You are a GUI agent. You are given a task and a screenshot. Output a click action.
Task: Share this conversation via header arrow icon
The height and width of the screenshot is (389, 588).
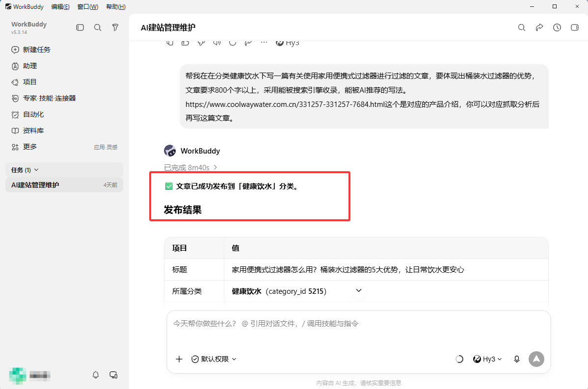click(x=539, y=27)
